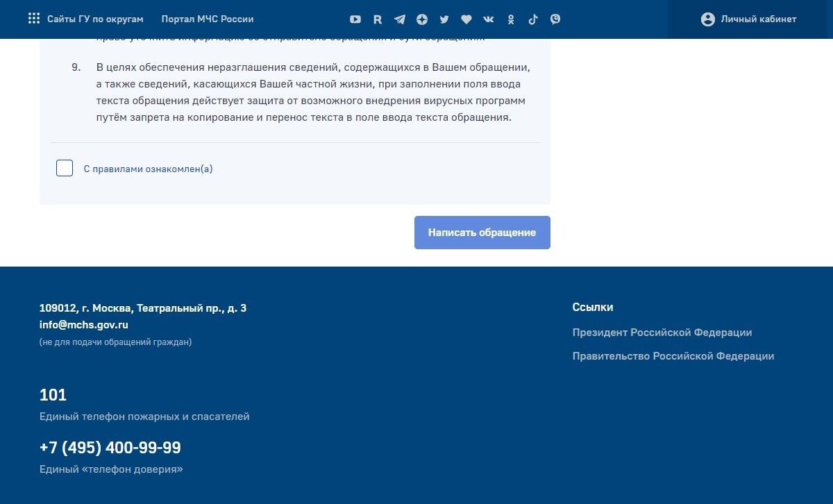Open the YouTube channel icon
The height and width of the screenshot is (504, 833).
[355, 19]
